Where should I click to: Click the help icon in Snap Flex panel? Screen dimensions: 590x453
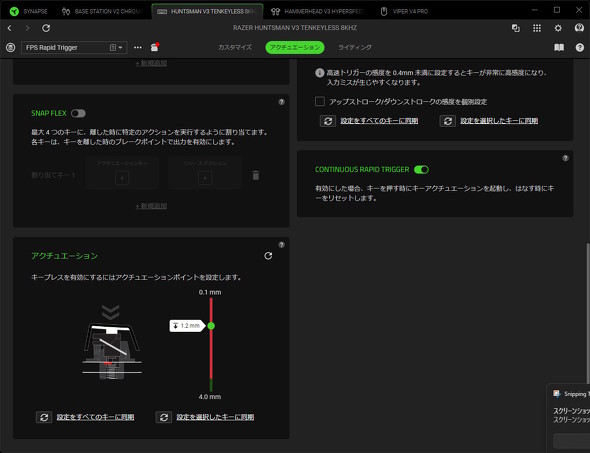click(281, 102)
